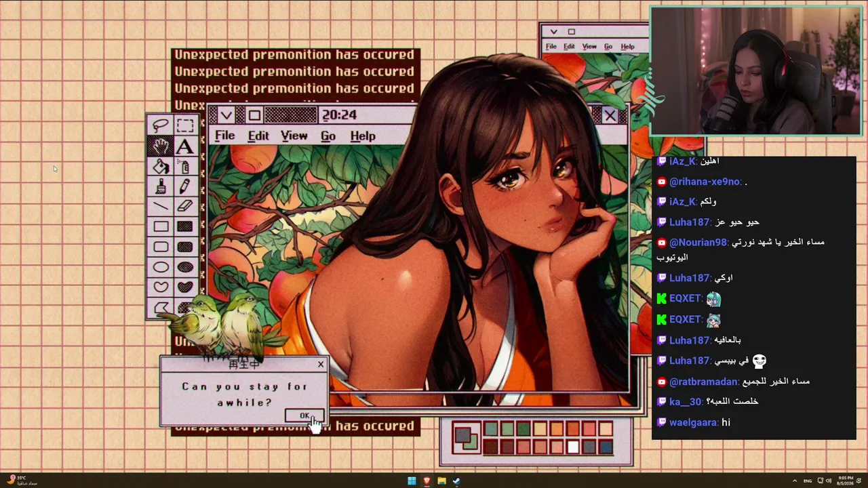Image resolution: width=868 pixels, height=488 pixels.
Task: Show hidden system tray icons
Action: (x=795, y=481)
